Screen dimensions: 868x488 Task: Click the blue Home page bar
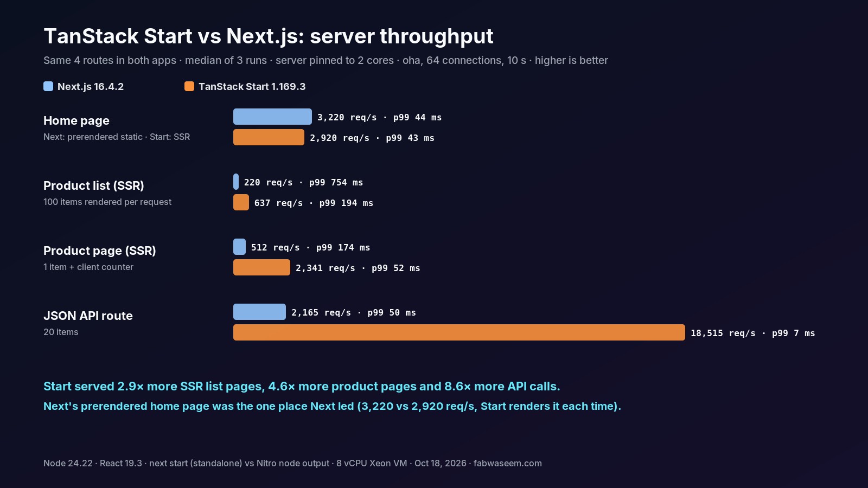click(272, 117)
